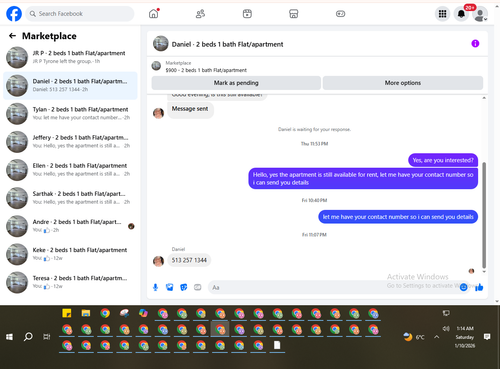Screen dimensions: 500x369
Task: Open the account profile avatar menu
Action: click(x=480, y=14)
